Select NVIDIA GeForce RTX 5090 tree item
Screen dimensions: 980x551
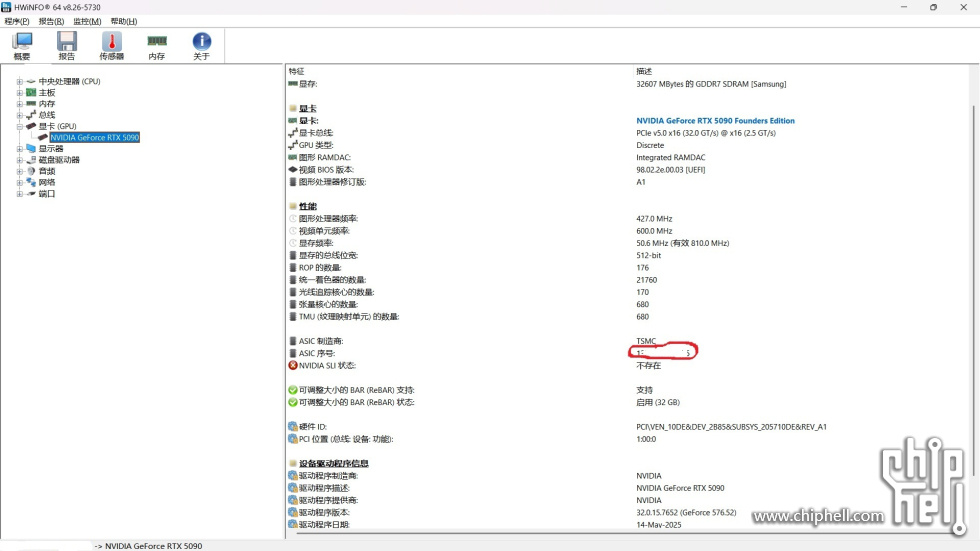tap(94, 137)
